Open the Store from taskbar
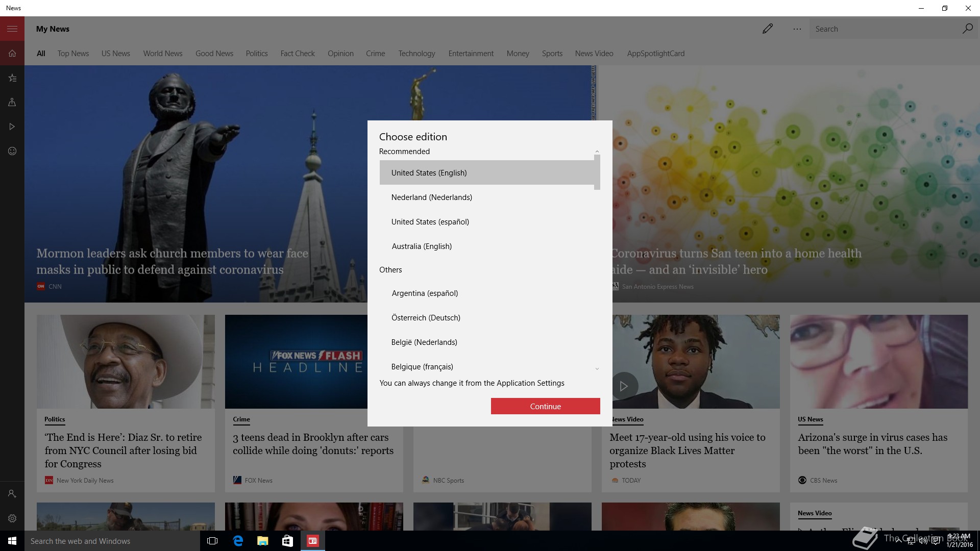This screenshot has height=551, width=980. [x=288, y=541]
